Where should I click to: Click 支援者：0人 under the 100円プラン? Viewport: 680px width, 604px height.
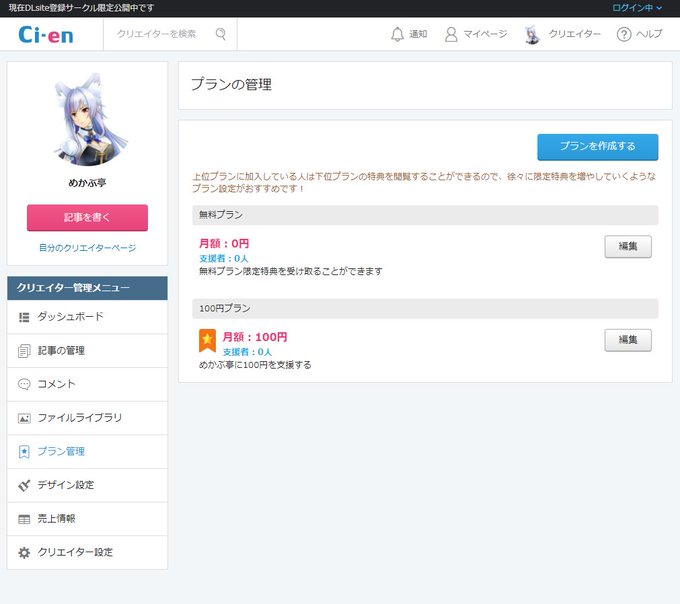(247, 352)
